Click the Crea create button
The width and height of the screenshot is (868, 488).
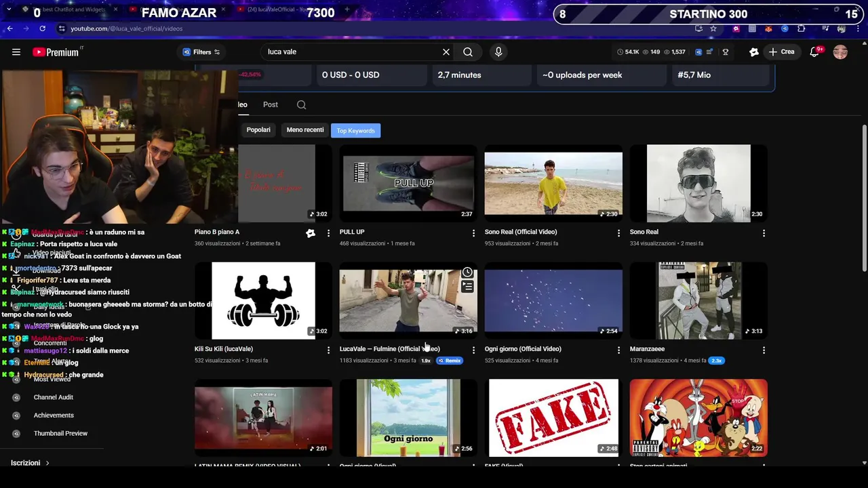[781, 52]
